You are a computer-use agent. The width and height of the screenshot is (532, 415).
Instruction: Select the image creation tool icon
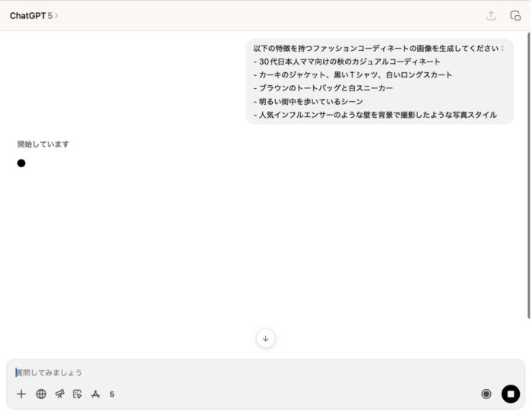tap(78, 394)
